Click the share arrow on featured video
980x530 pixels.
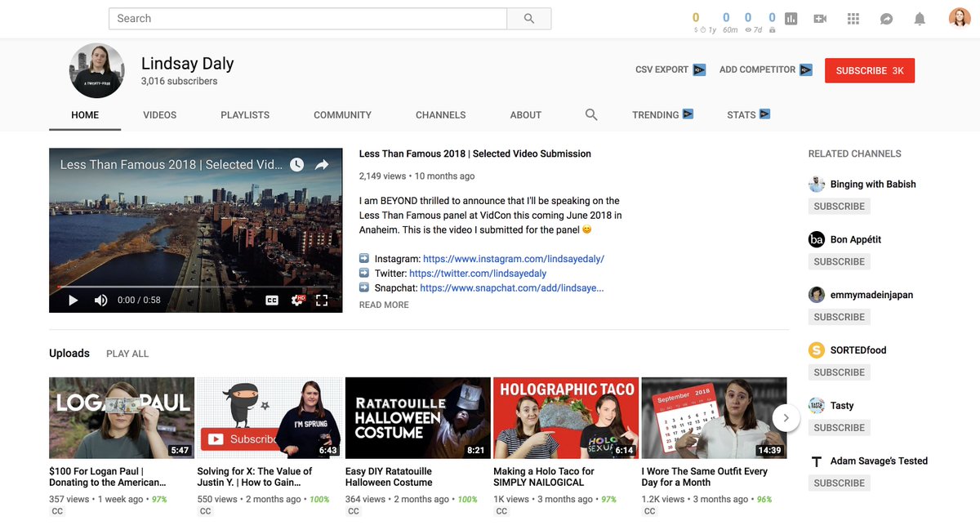point(322,165)
